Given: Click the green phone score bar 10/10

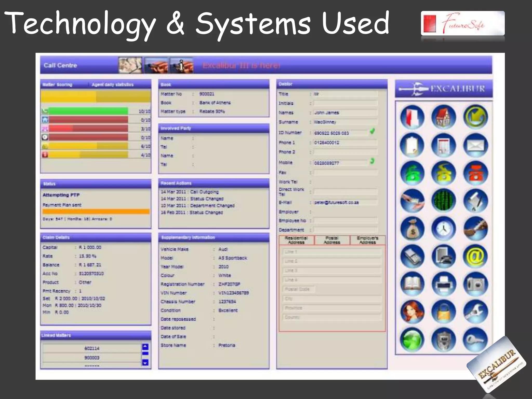Looking at the screenshot, I should coord(88,111).
